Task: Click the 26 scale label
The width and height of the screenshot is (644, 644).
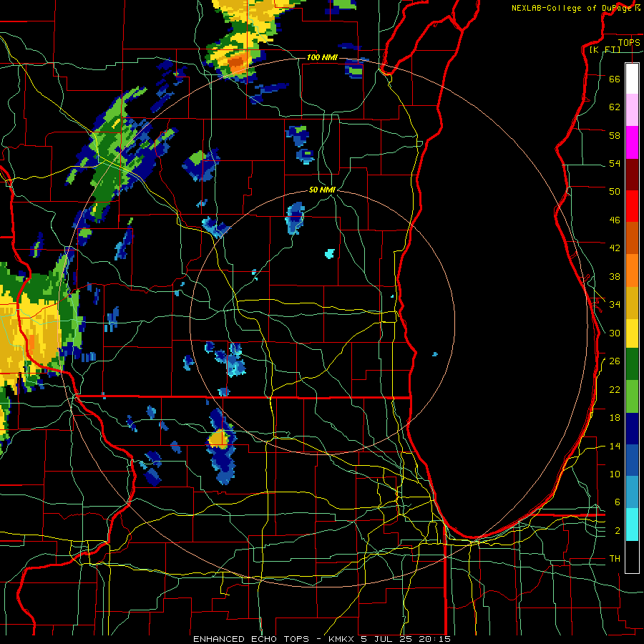Action: click(615, 361)
